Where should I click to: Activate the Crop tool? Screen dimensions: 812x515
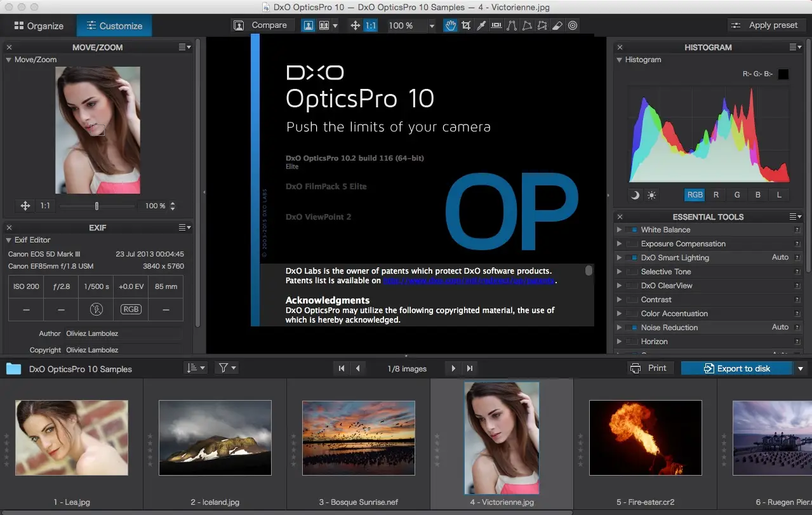[x=467, y=25]
